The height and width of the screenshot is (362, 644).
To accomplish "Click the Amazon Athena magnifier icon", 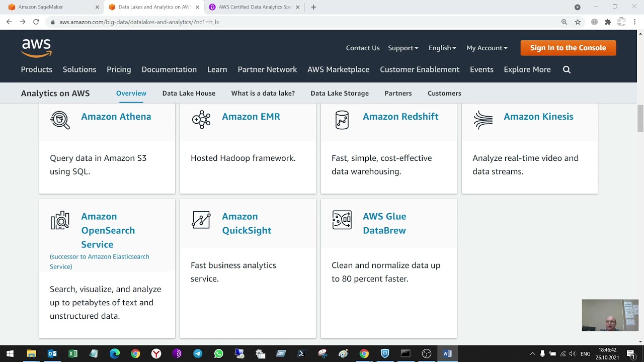I will click(60, 120).
